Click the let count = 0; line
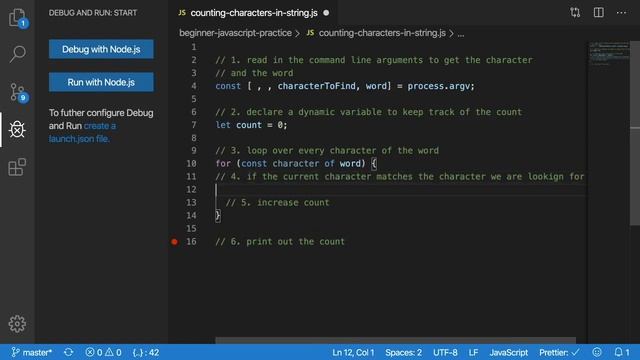640x360 pixels. [x=251, y=125]
